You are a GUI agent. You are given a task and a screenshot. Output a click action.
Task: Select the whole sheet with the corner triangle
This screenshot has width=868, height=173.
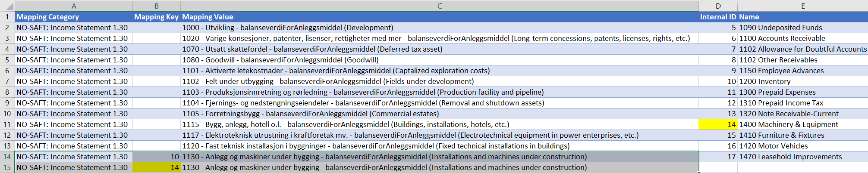point(7,6)
